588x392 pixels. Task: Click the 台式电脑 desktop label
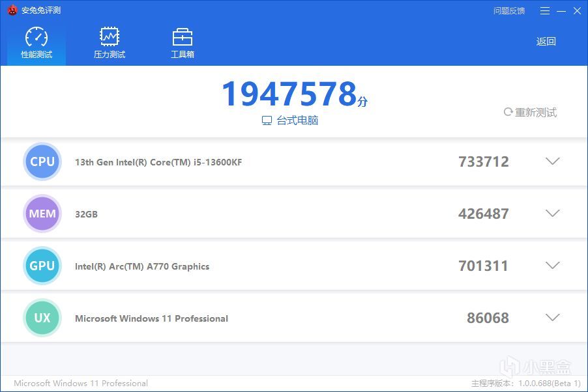[x=297, y=120]
